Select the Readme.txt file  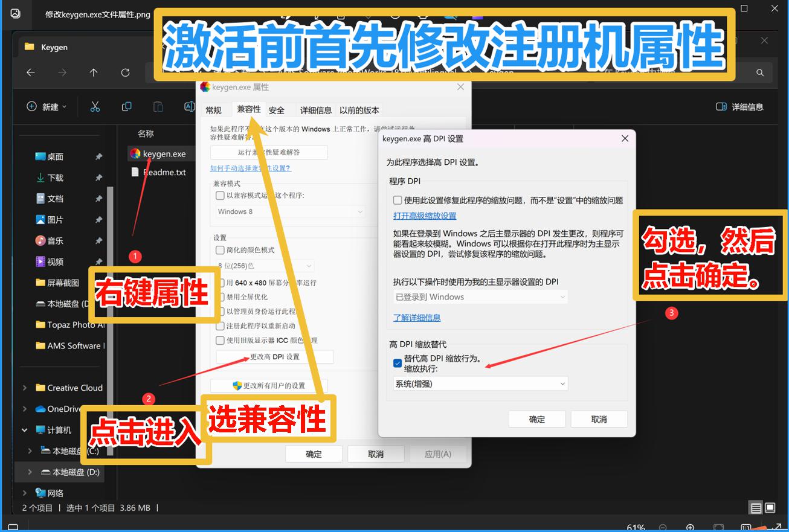158,172
